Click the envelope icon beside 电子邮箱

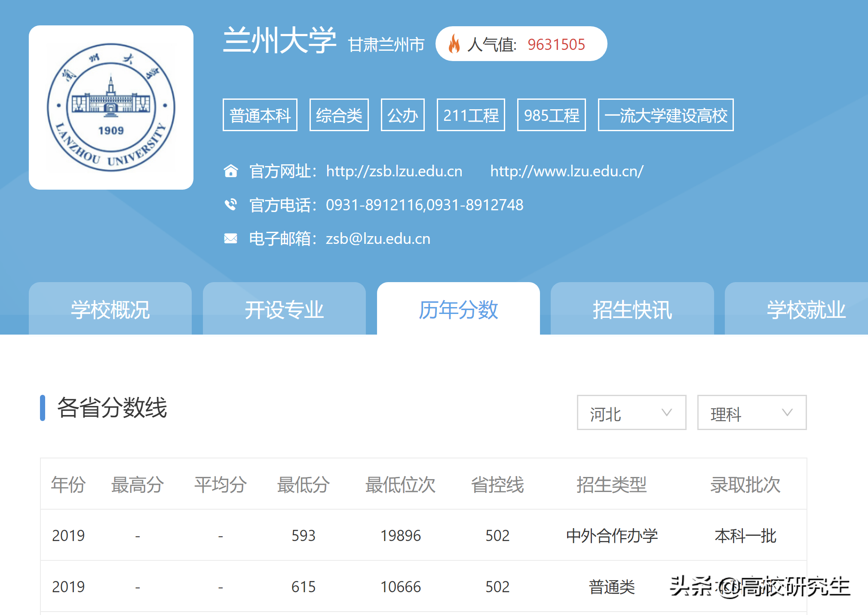(x=231, y=238)
